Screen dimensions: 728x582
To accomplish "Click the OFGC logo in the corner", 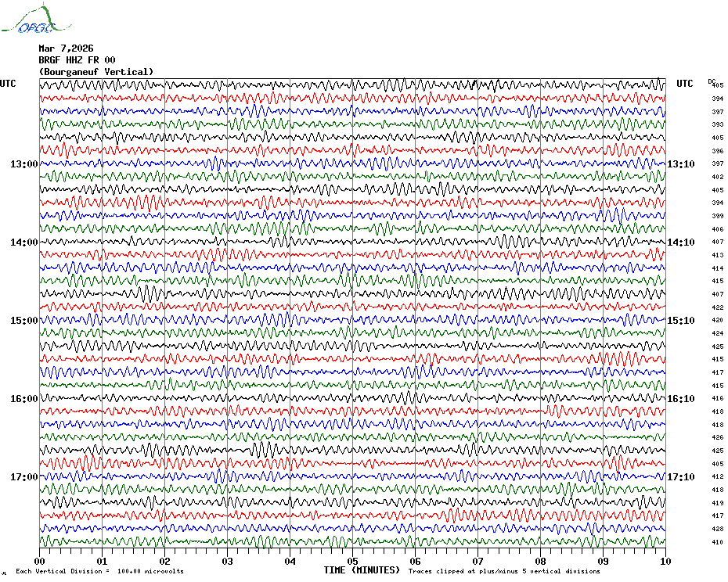I will click(37, 18).
